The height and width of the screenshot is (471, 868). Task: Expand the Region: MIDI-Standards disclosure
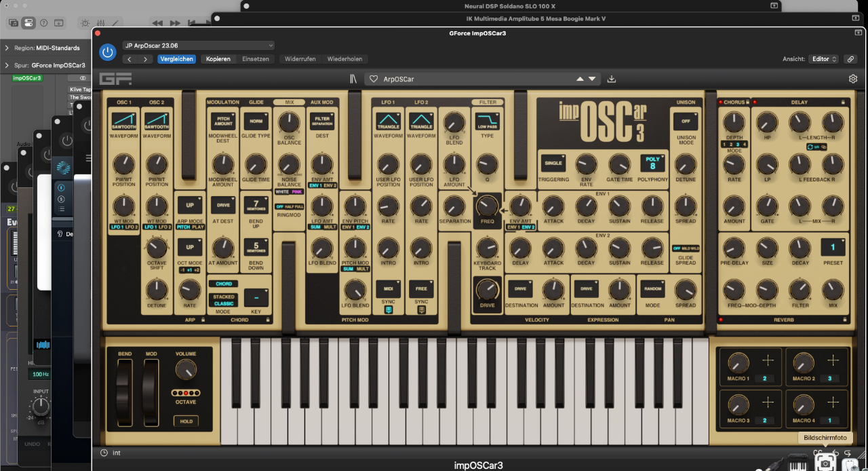(x=7, y=48)
